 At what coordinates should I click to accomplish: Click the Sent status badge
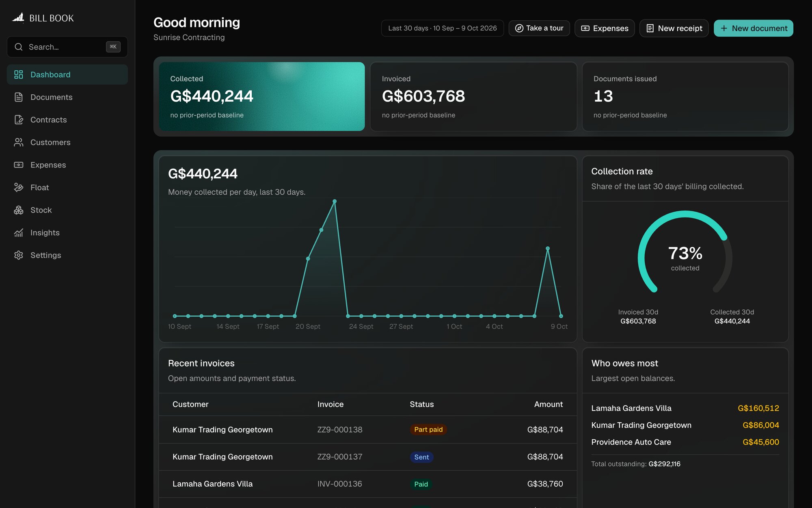click(421, 457)
